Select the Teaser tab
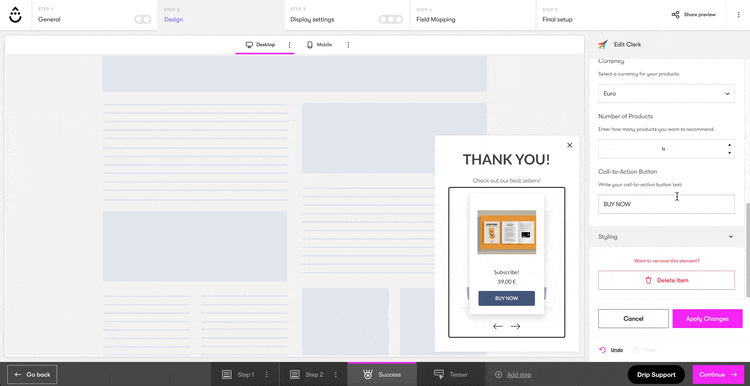The height and width of the screenshot is (386, 750). coord(451,375)
